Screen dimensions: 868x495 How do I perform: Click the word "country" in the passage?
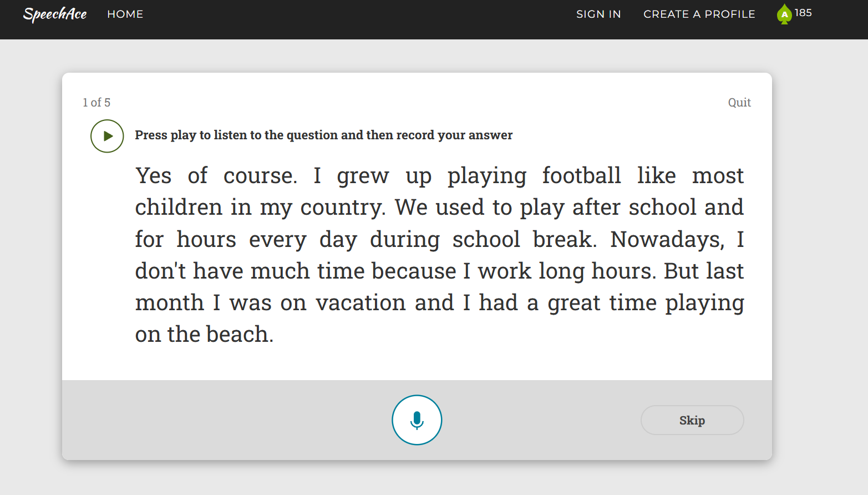(x=341, y=208)
